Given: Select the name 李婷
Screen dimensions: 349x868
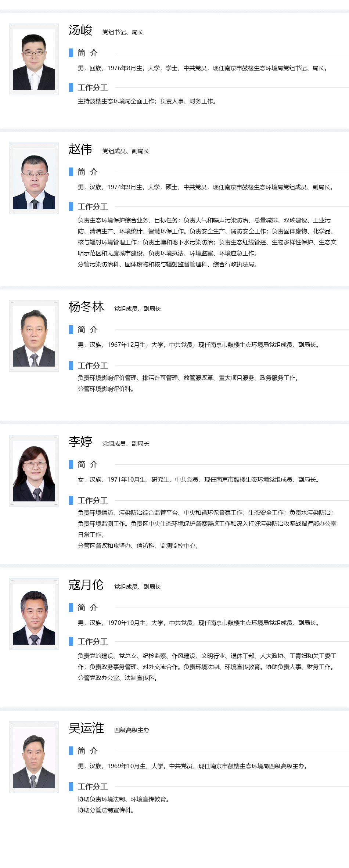Looking at the screenshot, I should coord(80,442).
